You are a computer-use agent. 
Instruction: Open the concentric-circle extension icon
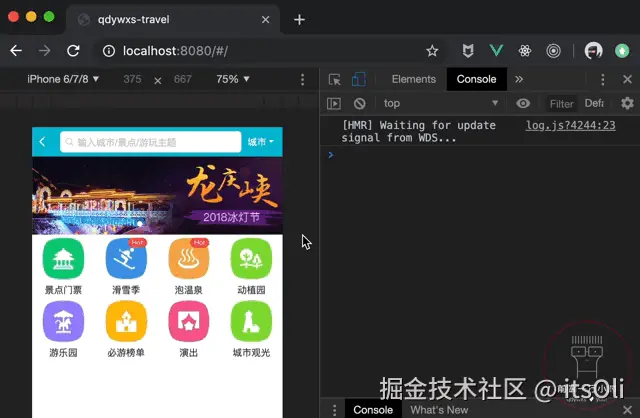tap(553, 51)
